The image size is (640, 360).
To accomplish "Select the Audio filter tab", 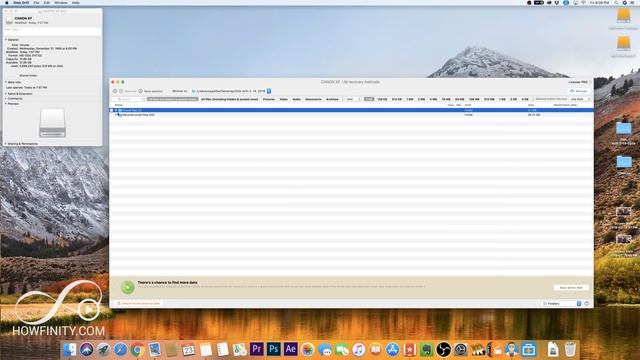I will [x=297, y=99].
